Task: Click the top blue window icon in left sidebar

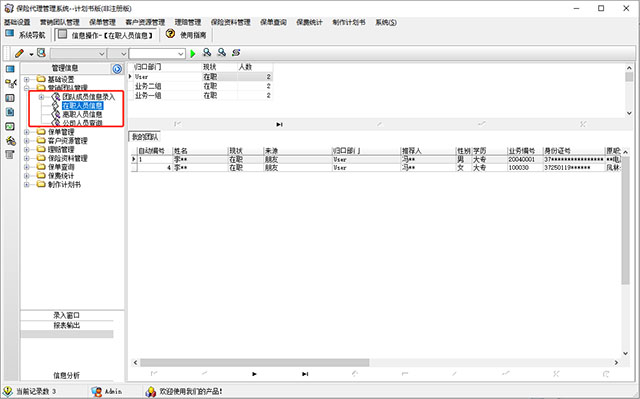Action: coord(10,69)
